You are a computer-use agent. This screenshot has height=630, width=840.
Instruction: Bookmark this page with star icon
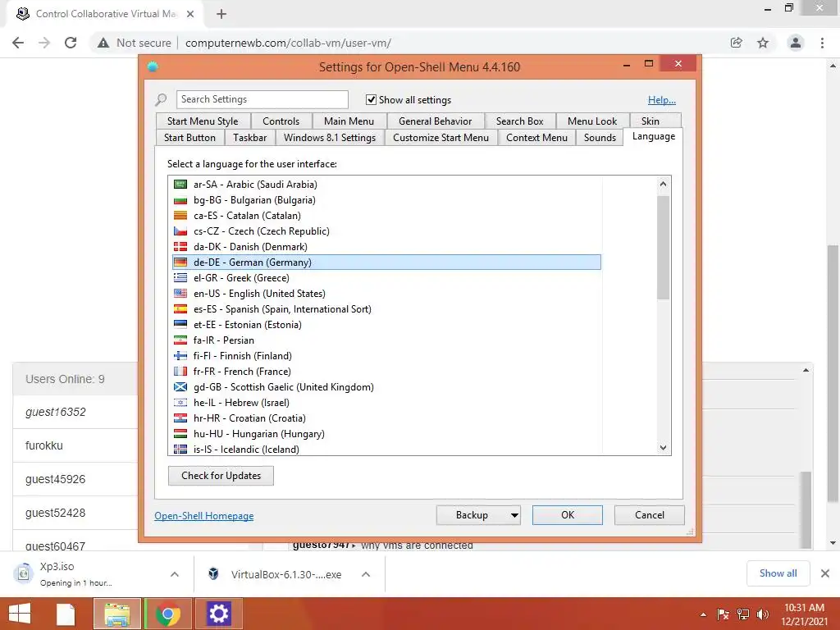pos(763,43)
